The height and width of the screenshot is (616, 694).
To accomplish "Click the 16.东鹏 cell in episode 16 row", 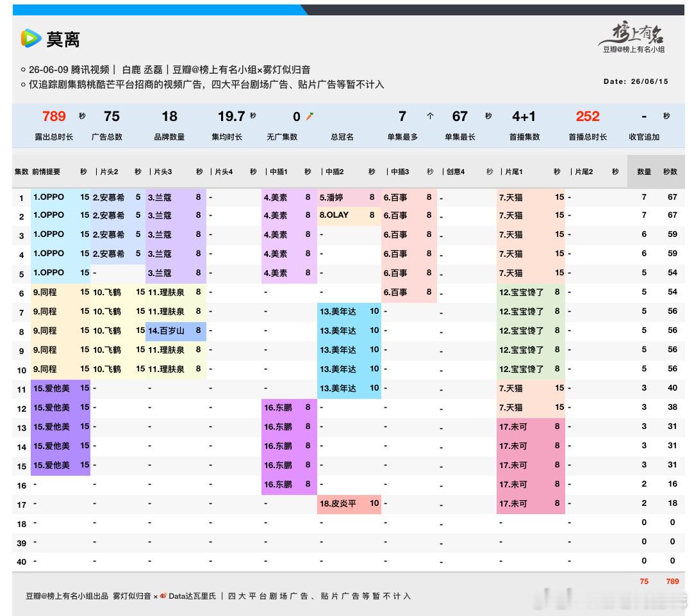I will (x=290, y=485).
